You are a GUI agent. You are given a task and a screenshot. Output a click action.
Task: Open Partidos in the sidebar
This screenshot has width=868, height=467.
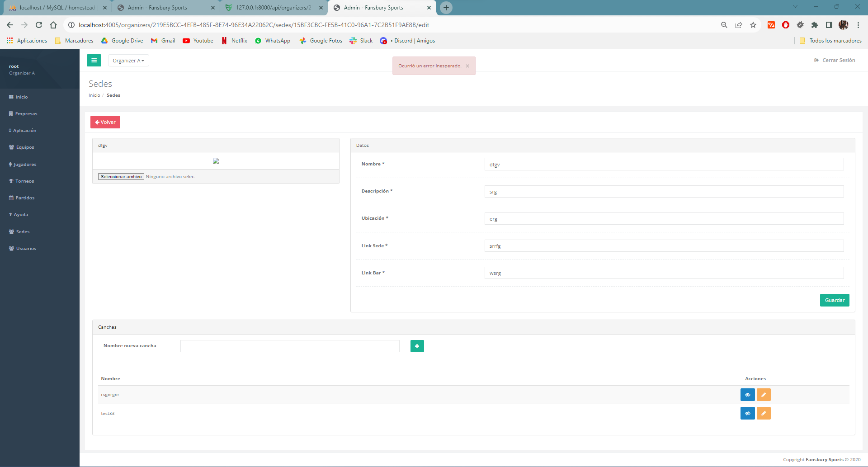[22, 198]
